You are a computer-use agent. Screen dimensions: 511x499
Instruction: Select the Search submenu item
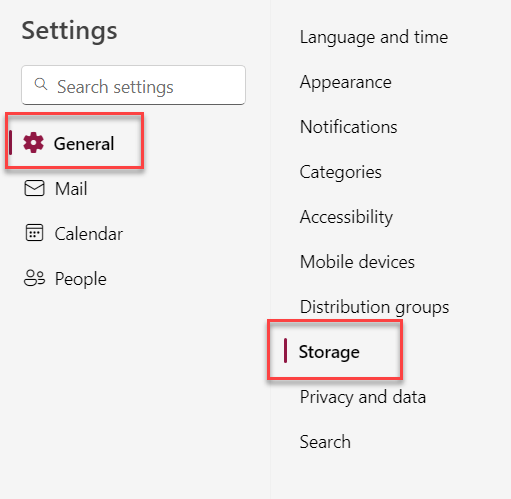[x=325, y=442]
